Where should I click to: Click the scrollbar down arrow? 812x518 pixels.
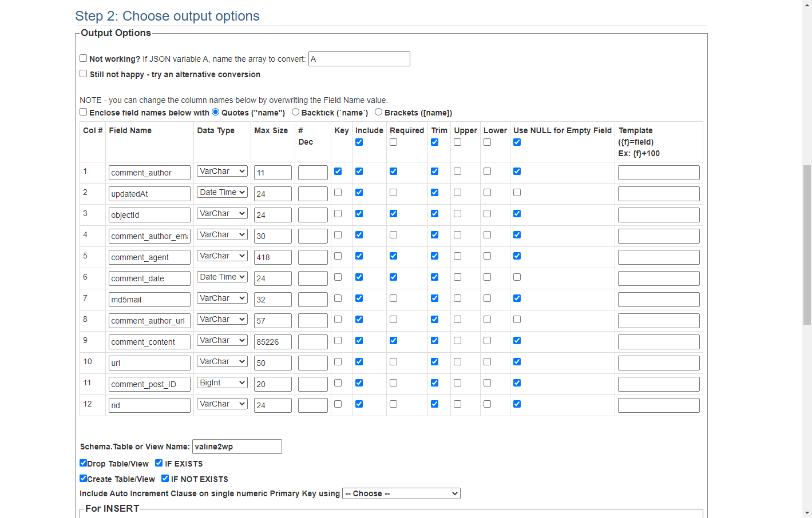[x=807, y=513]
